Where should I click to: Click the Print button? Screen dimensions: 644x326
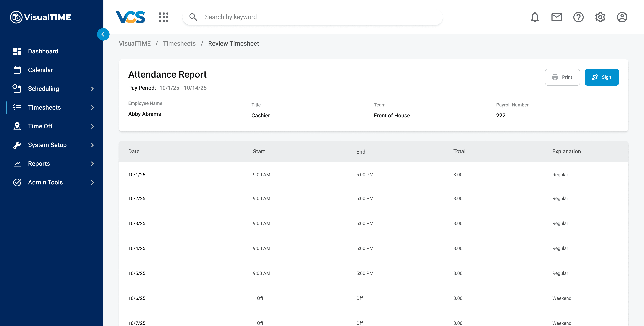[562, 77]
